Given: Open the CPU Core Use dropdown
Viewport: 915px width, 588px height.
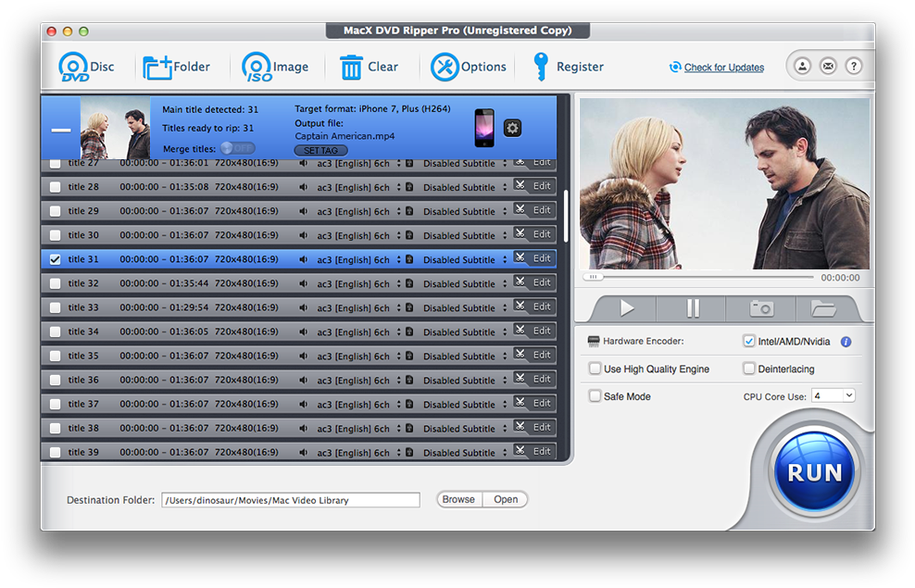Looking at the screenshot, I should pos(833,395).
